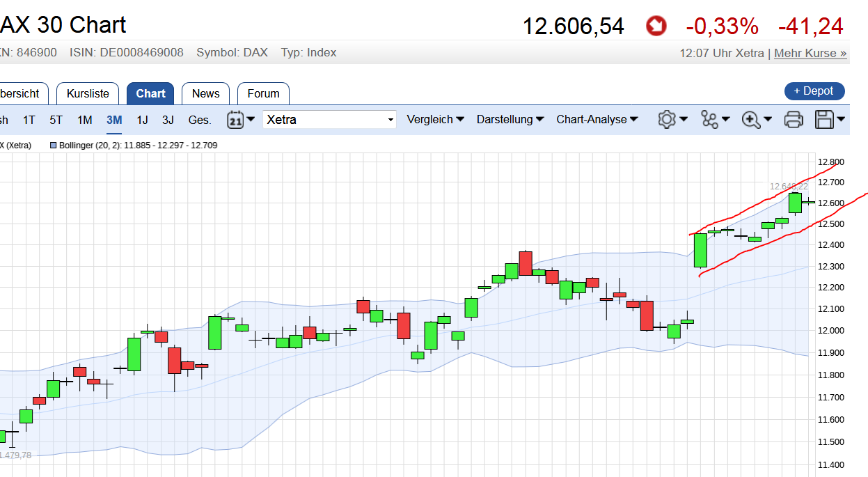Image resolution: width=868 pixels, height=477 pixels.
Task: Print the chart with printer icon
Action: [x=794, y=120]
